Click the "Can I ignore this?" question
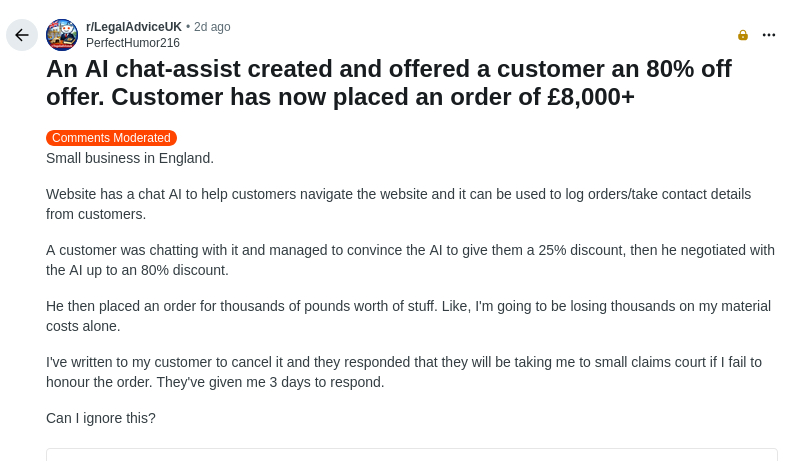Viewport: 793px width, 461px height. point(101,418)
